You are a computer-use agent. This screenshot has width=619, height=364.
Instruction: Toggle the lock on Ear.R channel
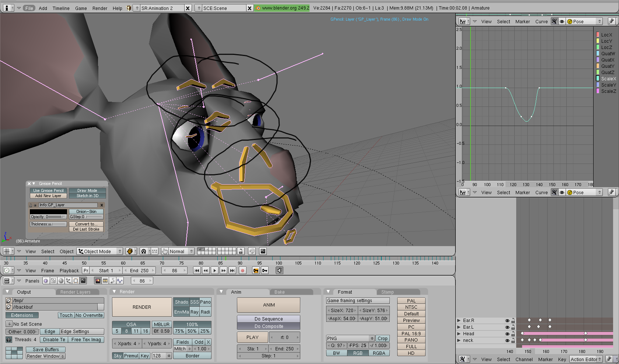click(x=513, y=321)
